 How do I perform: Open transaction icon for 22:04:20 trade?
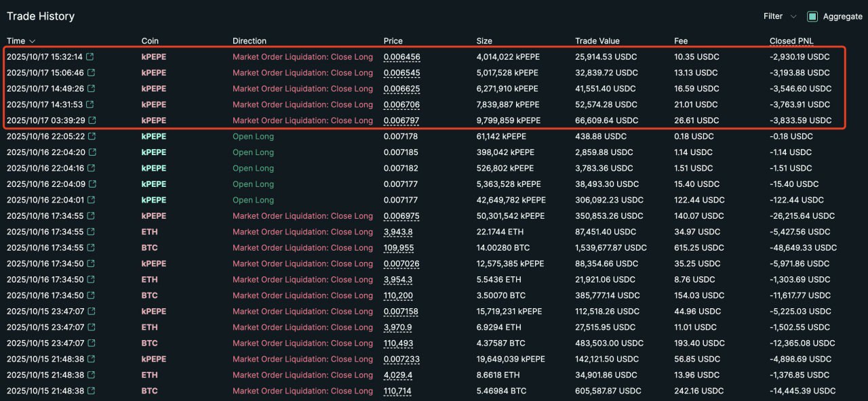point(92,152)
